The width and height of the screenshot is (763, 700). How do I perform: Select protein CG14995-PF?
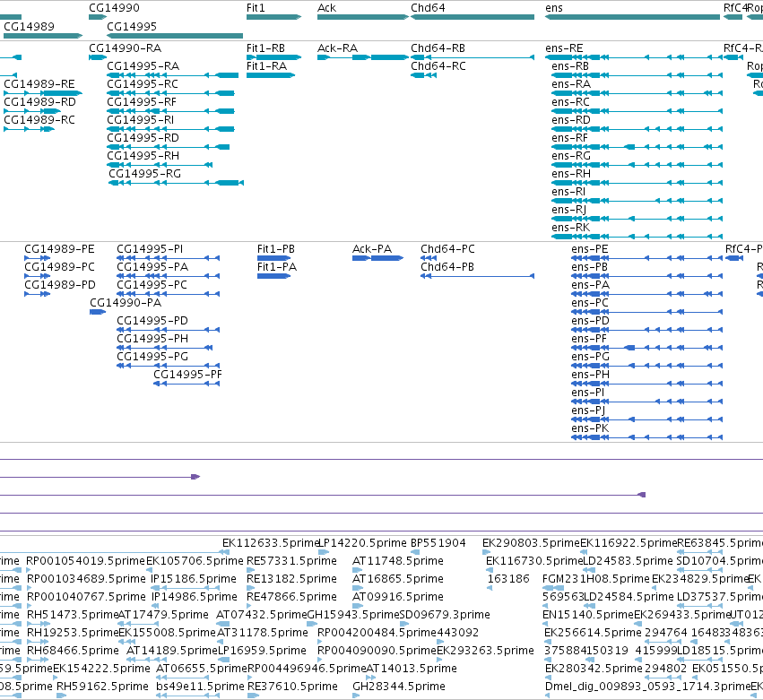tap(187, 375)
